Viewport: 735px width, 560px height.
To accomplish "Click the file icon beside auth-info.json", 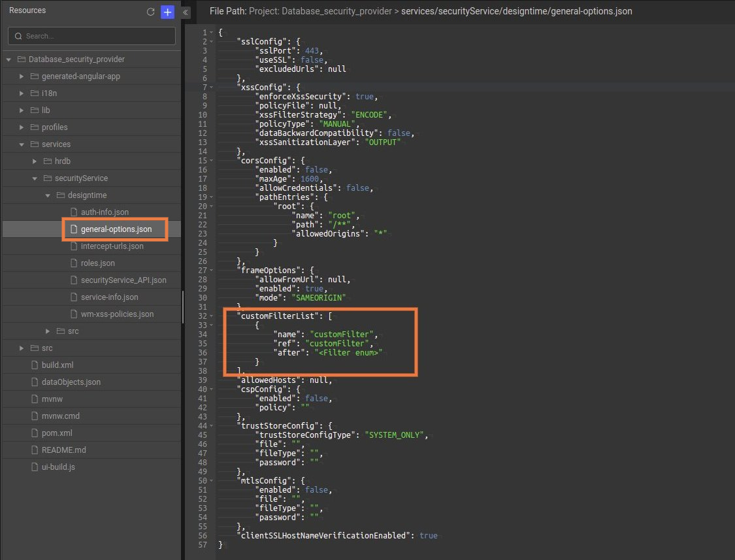I will [x=72, y=212].
